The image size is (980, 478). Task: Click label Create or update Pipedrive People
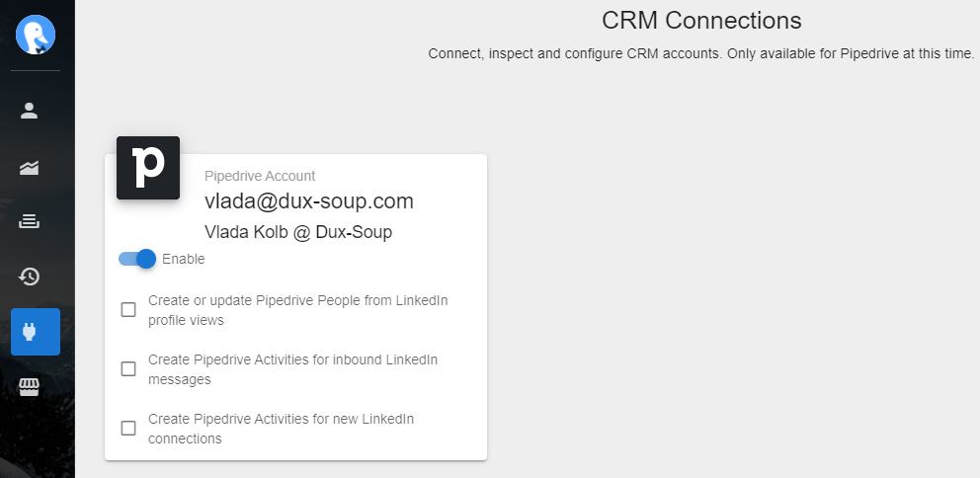(x=298, y=310)
